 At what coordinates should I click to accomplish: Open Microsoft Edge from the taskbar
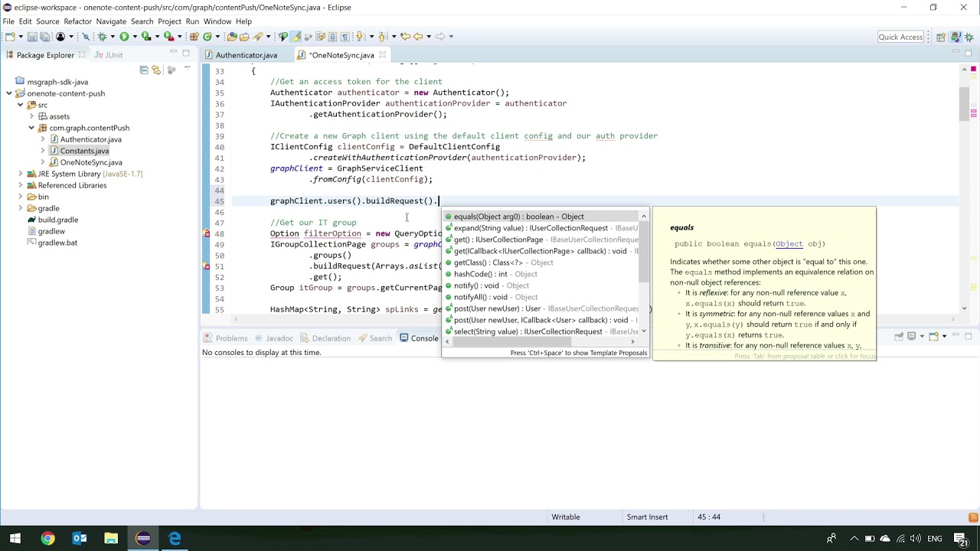coord(175,539)
